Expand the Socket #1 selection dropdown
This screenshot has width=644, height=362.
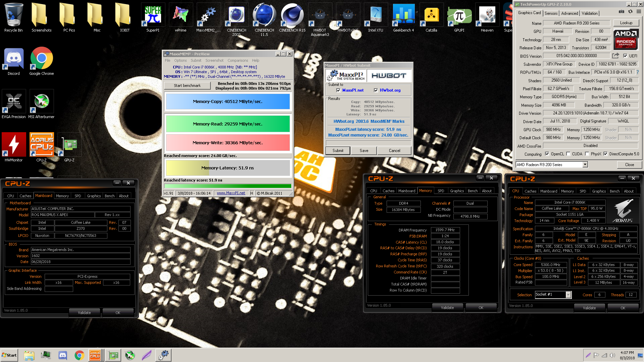coord(568,295)
